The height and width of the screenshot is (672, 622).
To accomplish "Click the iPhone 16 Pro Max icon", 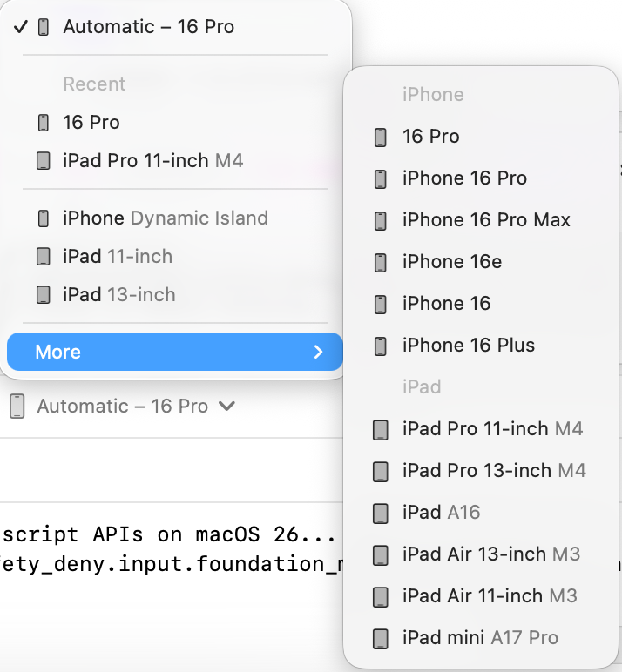I will point(381,220).
